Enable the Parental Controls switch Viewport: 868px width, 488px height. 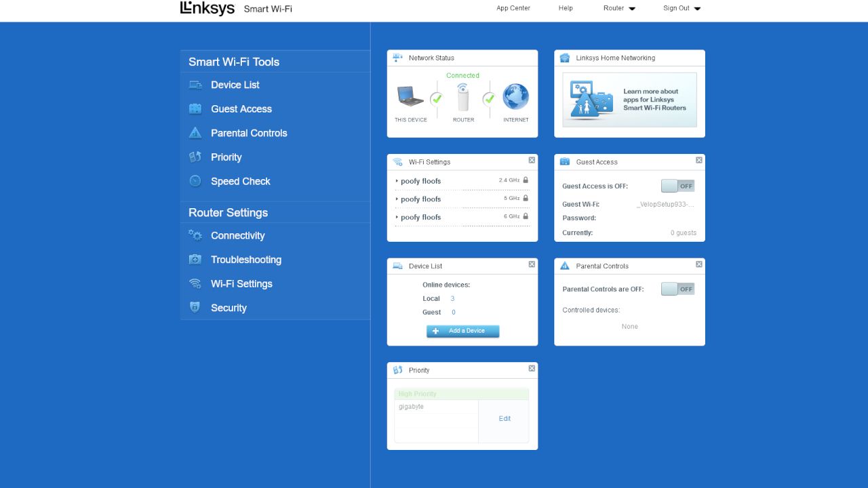click(678, 289)
